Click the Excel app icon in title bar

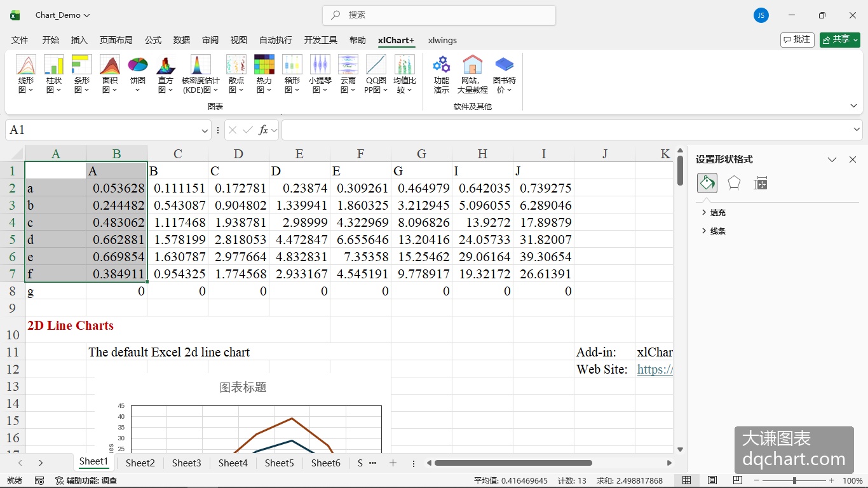pyautogui.click(x=15, y=15)
